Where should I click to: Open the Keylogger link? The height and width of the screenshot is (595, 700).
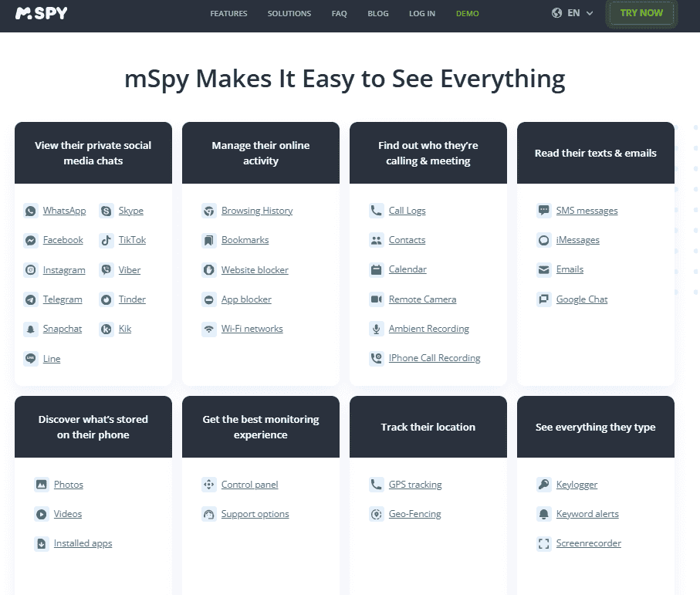point(577,485)
